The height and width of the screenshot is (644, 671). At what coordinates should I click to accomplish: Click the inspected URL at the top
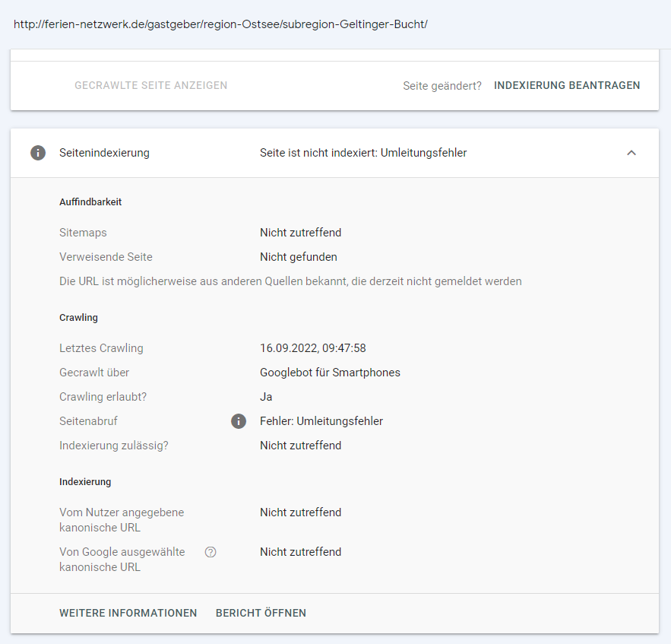[220, 24]
